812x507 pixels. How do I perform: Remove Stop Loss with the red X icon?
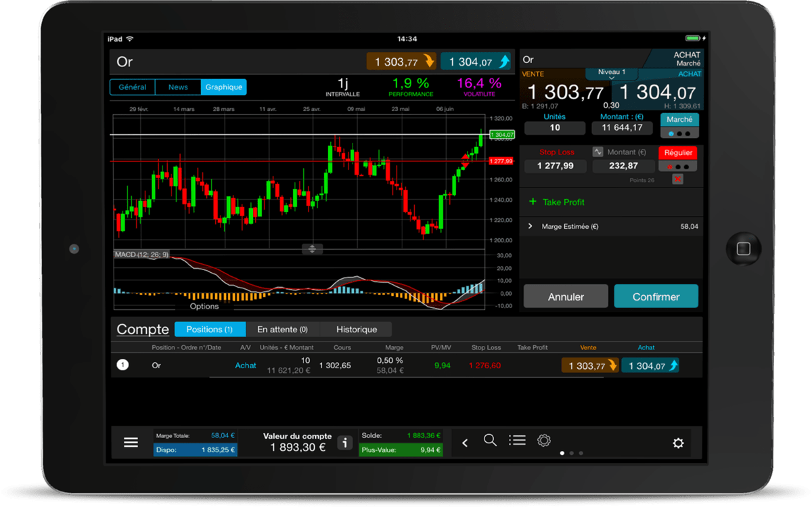click(x=677, y=179)
